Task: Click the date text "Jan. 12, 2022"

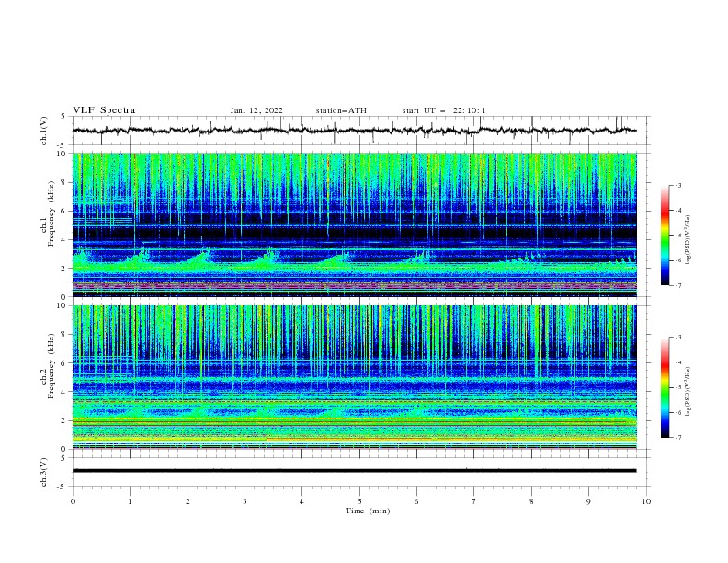Action: 256,110
